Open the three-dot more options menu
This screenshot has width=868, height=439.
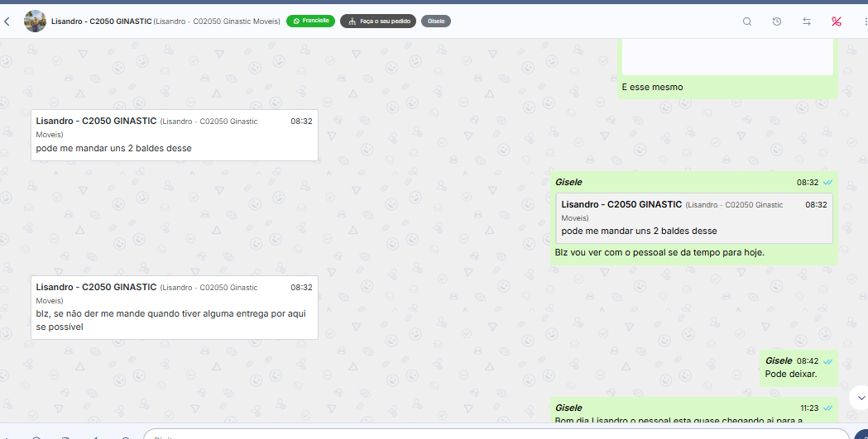point(866,21)
